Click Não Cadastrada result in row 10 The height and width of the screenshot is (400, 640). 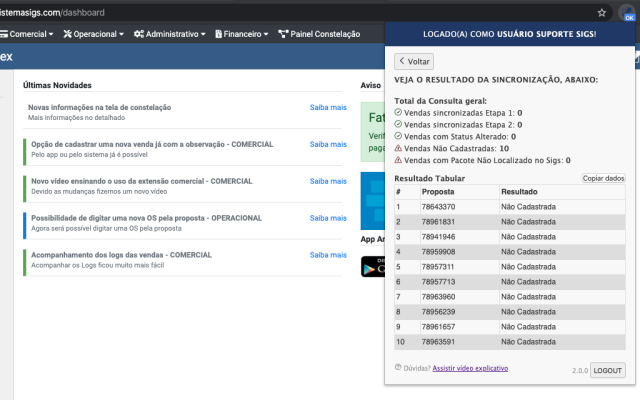(529, 342)
